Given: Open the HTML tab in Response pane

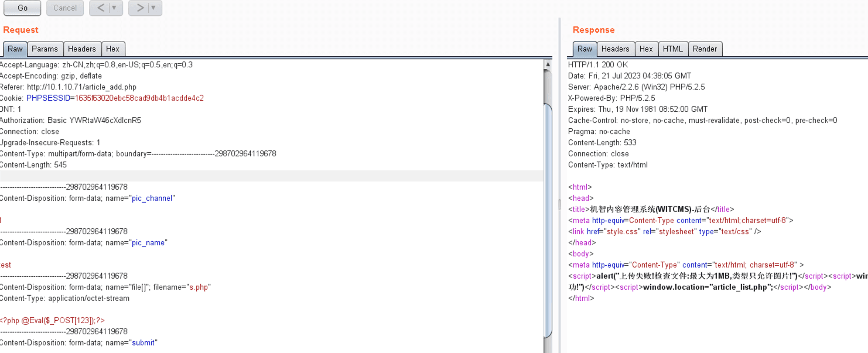Looking at the screenshot, I should (x=673, y=49).
